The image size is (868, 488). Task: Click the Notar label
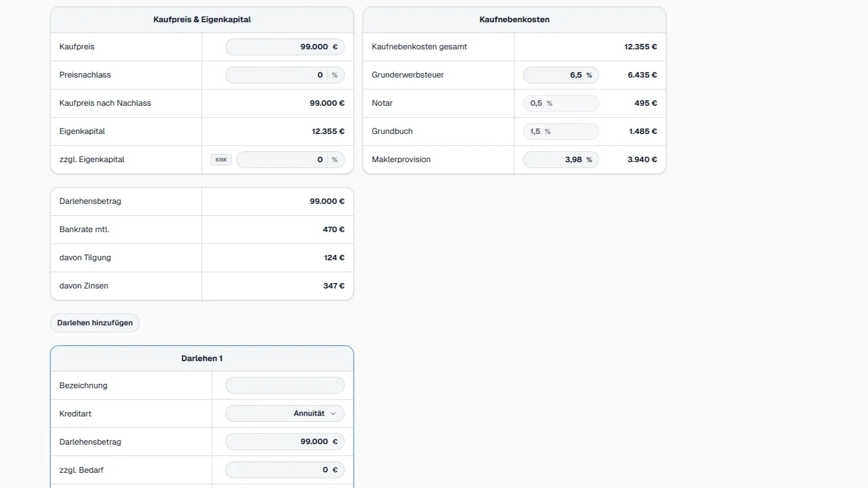[x=382, y=103]
